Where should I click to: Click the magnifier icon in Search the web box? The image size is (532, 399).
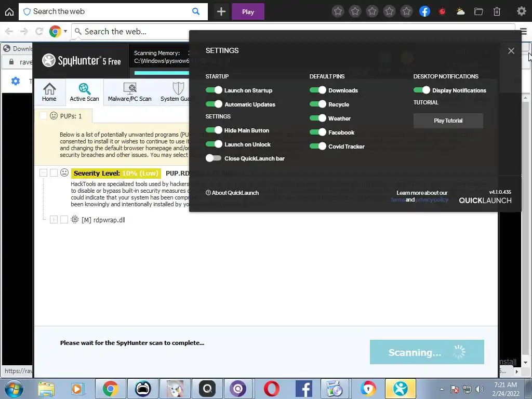click(196, 11)
